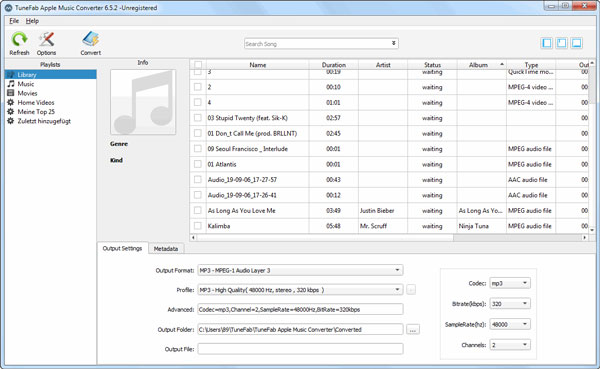Screen dimensions: 600x369
Task: Check the box for As Long As You Love Me
Action: 197,210
